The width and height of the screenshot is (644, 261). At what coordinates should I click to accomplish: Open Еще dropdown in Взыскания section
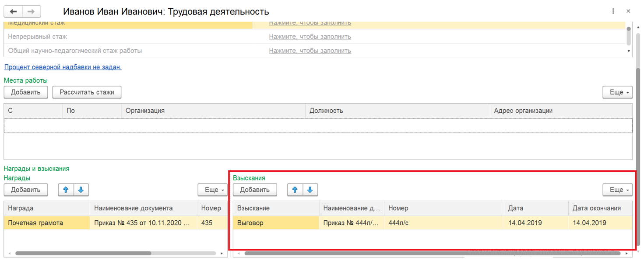(x=617, y=190)
